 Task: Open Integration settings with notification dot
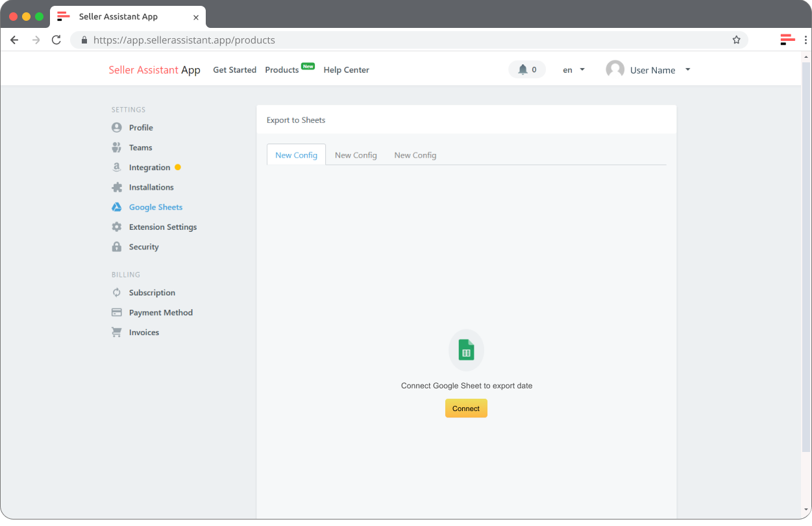pyautogui.click(x=117, y=167)
